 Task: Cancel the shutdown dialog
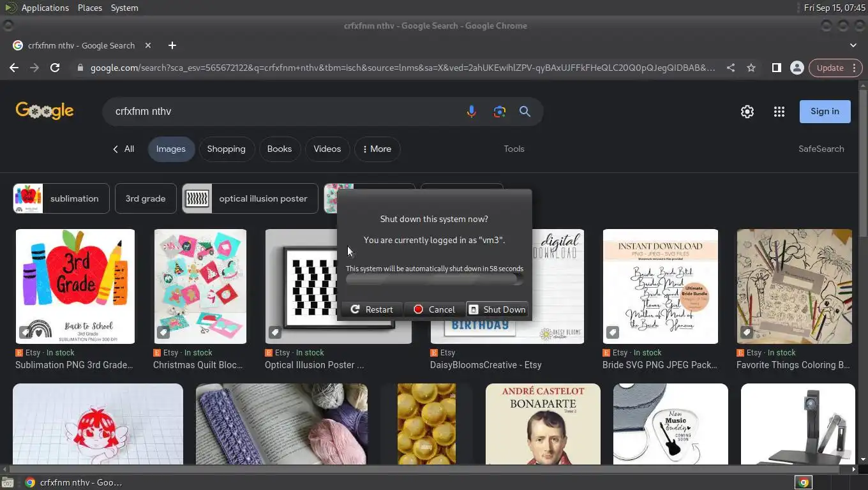(434, 309)
